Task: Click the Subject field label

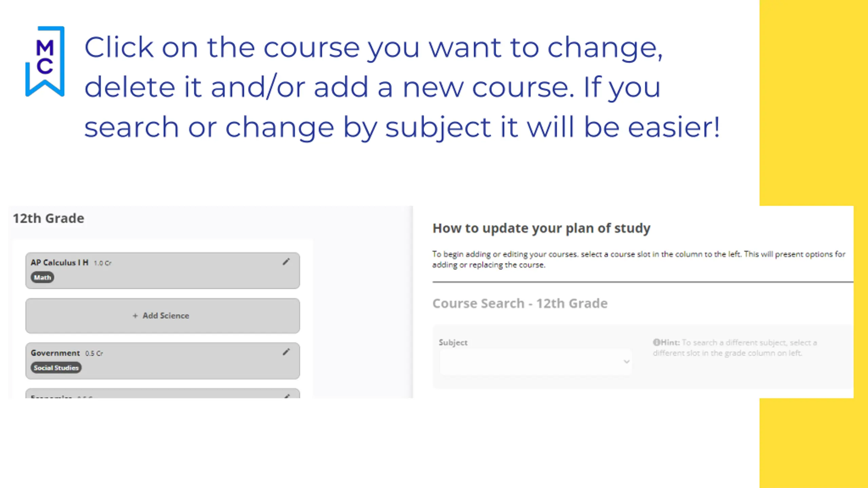Action: click(x=453, y=343)
